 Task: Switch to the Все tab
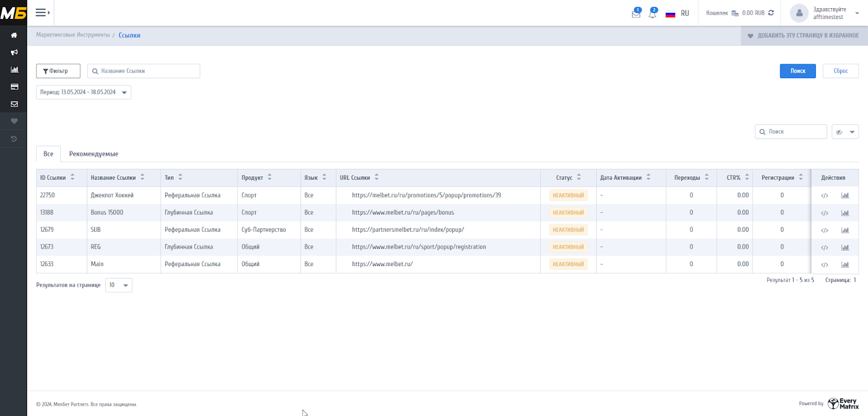click(x=48, y=154)
